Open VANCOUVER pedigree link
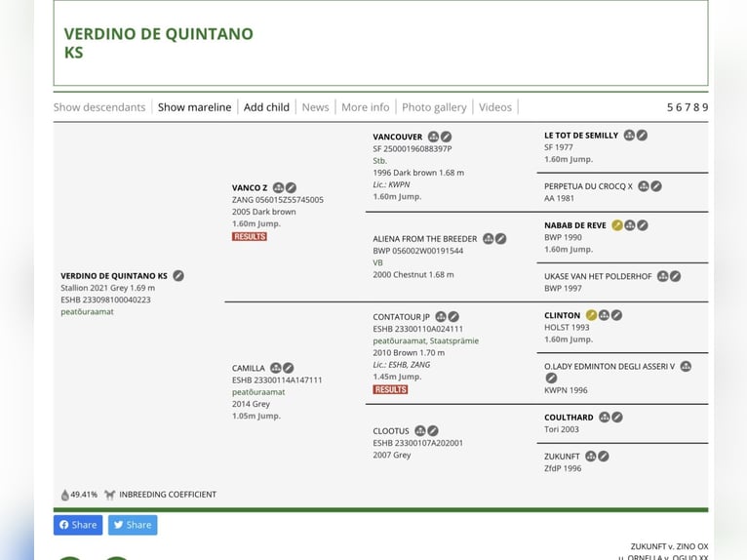This screenshot has height=560, width=747. pyautogui.click(x=397, y=137)
